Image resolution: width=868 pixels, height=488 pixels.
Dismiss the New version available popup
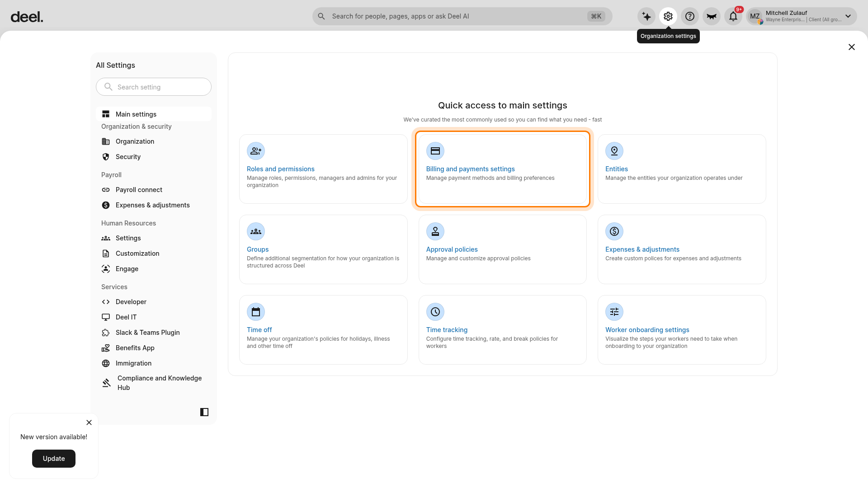point(89,422)
